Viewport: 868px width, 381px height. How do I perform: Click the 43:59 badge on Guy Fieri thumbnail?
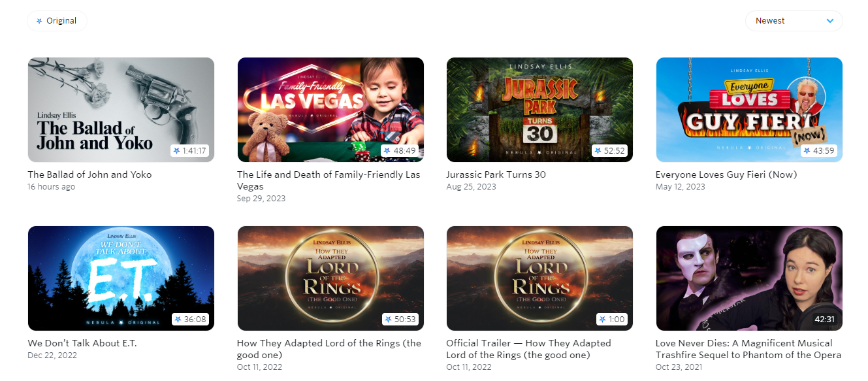[818, 151]
